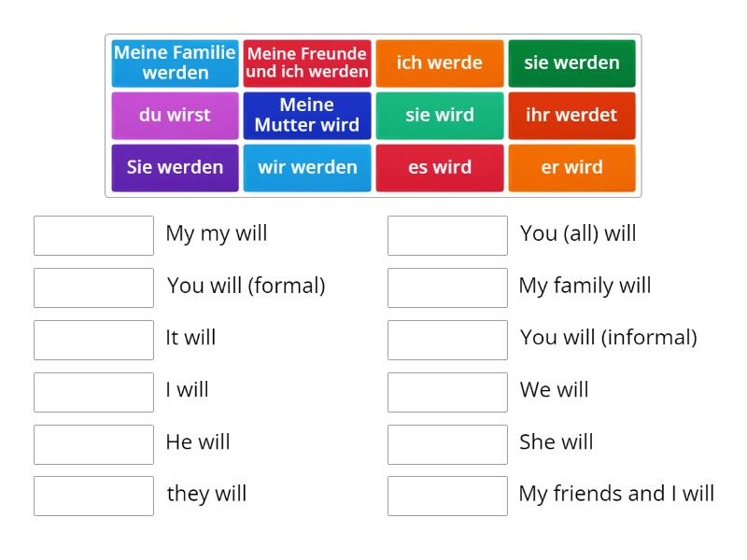Click the answer box beside "My friends and I will"
This screenshot has height=560, width=747.
point(447,495)
